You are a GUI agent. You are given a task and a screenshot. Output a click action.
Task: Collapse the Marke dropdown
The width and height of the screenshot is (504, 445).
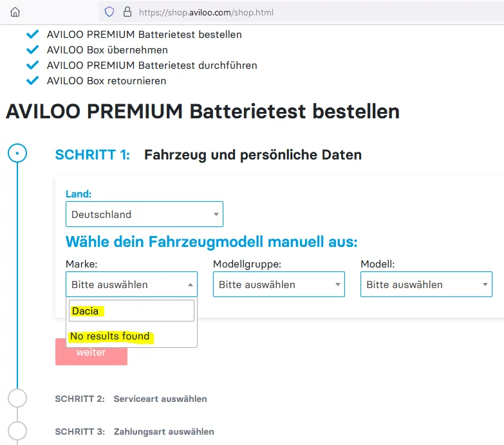(131, 284)
